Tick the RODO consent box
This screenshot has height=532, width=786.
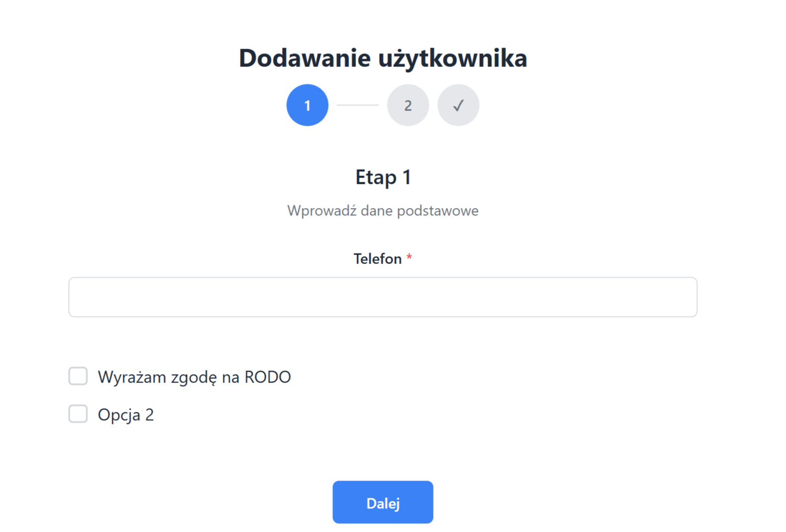pos(78,376)
